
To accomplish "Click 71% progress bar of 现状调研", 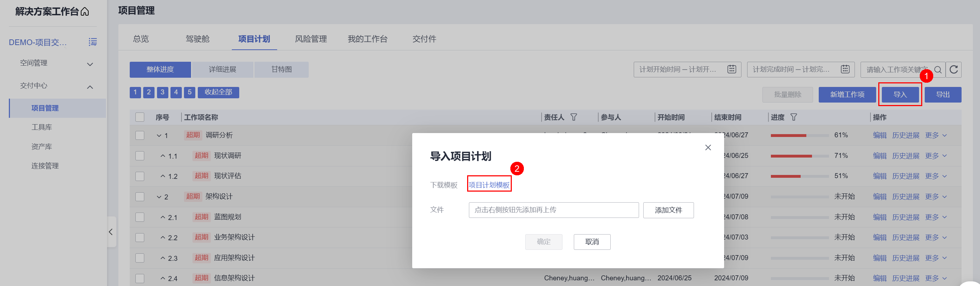I will (x=799, y=156).
